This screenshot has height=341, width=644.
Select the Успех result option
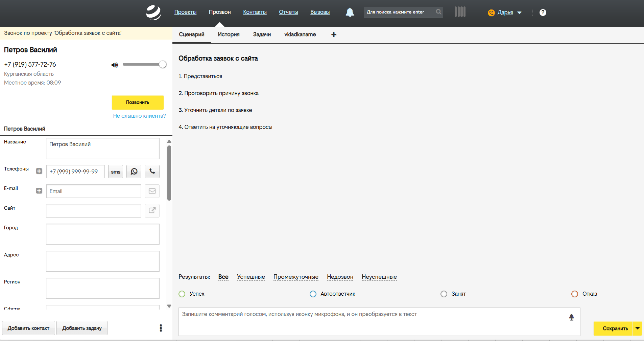[x=182, y=294]
